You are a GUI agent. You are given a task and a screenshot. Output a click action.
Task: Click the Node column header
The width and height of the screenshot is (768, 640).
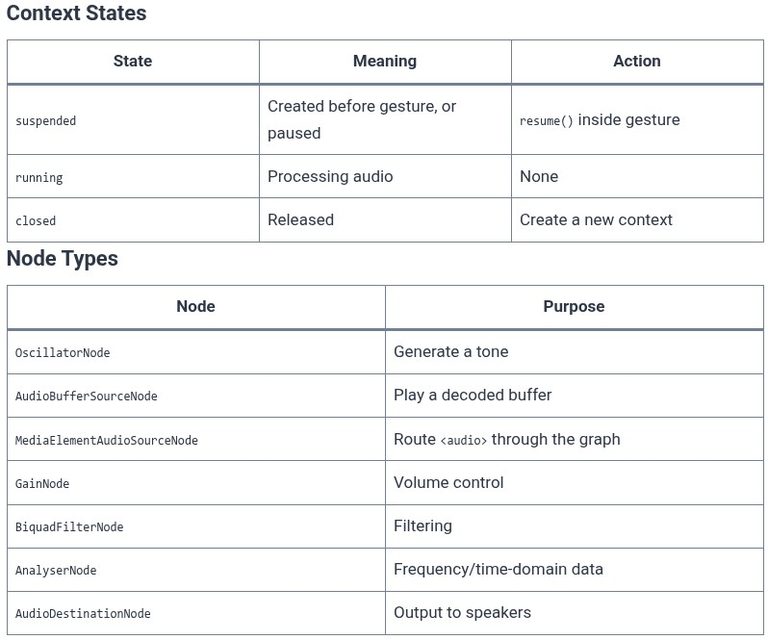point(196,307)
